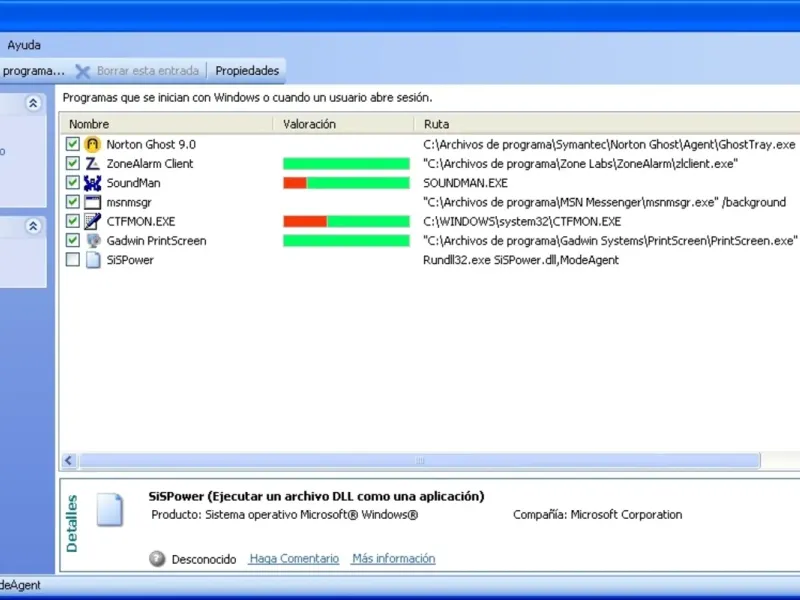Click the 'Programas que se inician' description
Viewport: 800px width, 600px height.
click(247, 97)
